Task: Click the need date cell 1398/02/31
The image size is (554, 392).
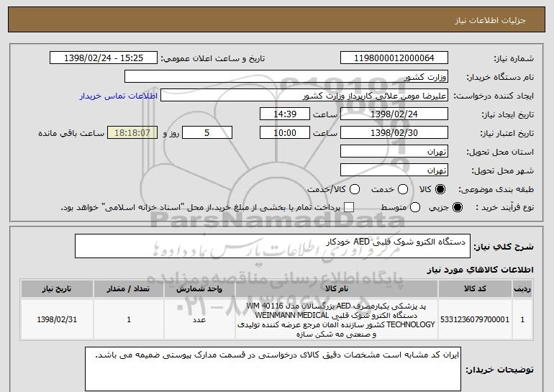Action: (x=57, y=319)
